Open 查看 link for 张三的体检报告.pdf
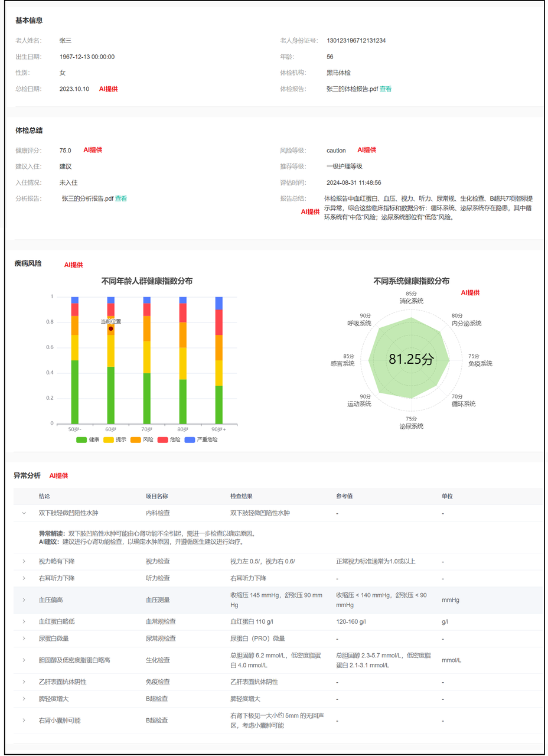 click(x=386, y=89)
